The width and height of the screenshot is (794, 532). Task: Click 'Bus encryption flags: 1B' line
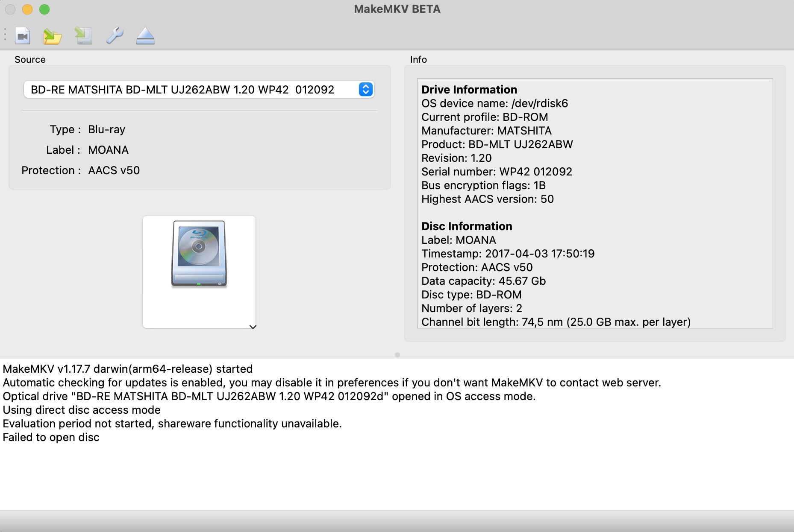(483, 185)
